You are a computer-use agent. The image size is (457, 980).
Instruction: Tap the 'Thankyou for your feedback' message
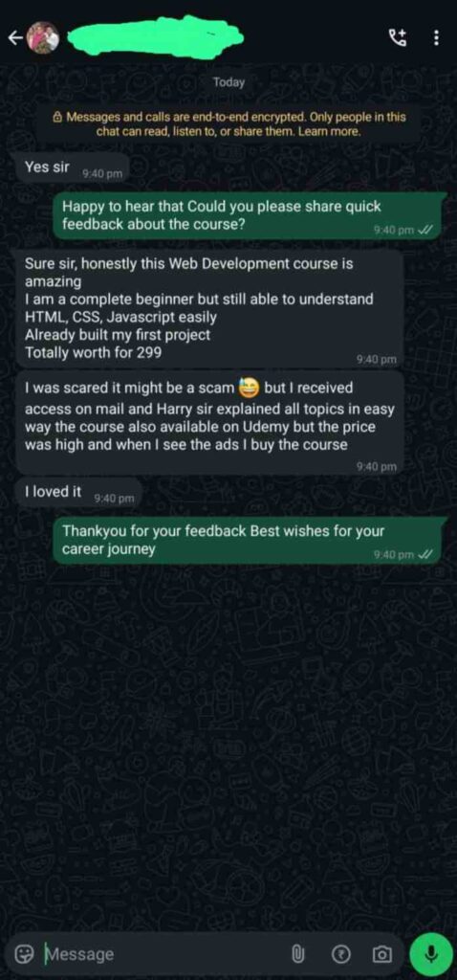point(250,542)
